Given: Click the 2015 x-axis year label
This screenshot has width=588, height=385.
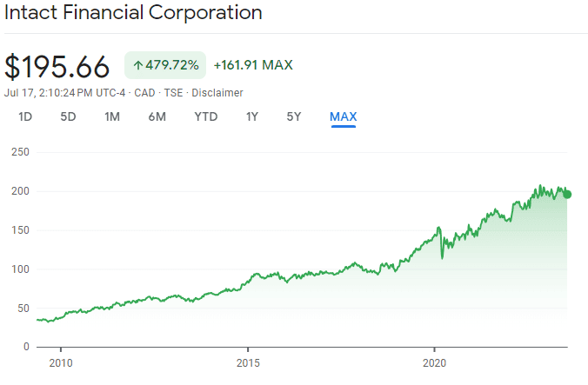Looking at the screenshot, I should pos(248,361).
